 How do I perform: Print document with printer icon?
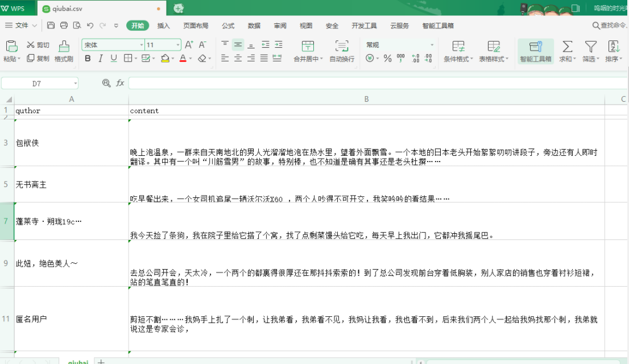coord(64,25)
